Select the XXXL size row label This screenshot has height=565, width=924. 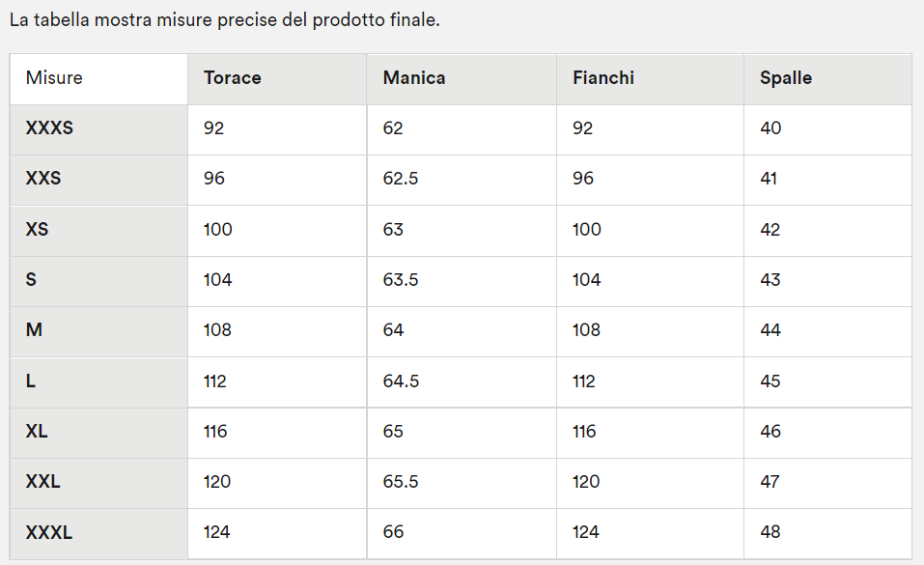[99, 534]
